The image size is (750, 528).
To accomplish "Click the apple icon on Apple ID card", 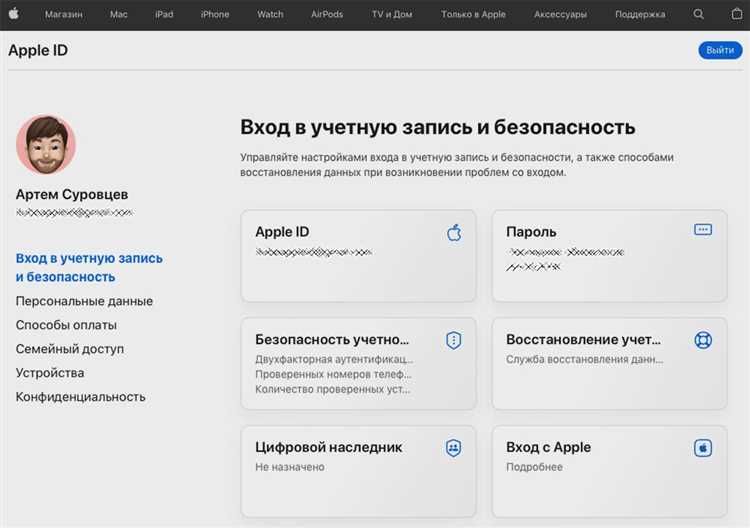I will click(x=454, y=233).
